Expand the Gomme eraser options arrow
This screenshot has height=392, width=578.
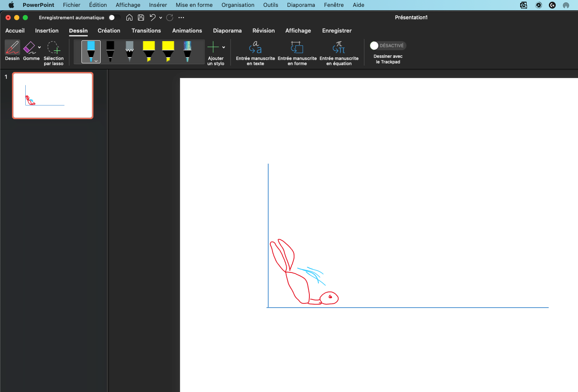39,48
